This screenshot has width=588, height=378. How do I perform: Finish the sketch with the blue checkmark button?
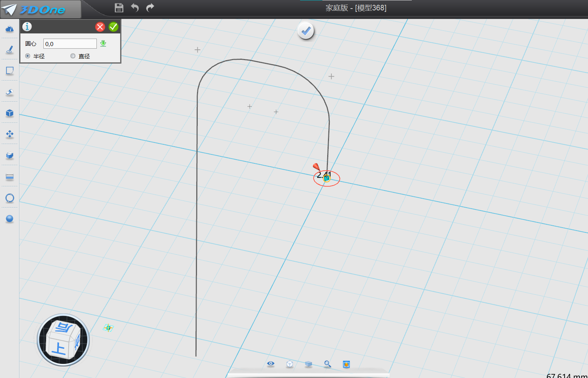[306, 31]
